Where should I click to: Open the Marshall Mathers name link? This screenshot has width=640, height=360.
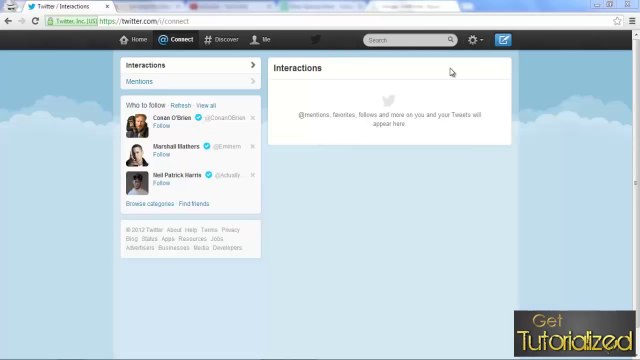pos(176,146)
